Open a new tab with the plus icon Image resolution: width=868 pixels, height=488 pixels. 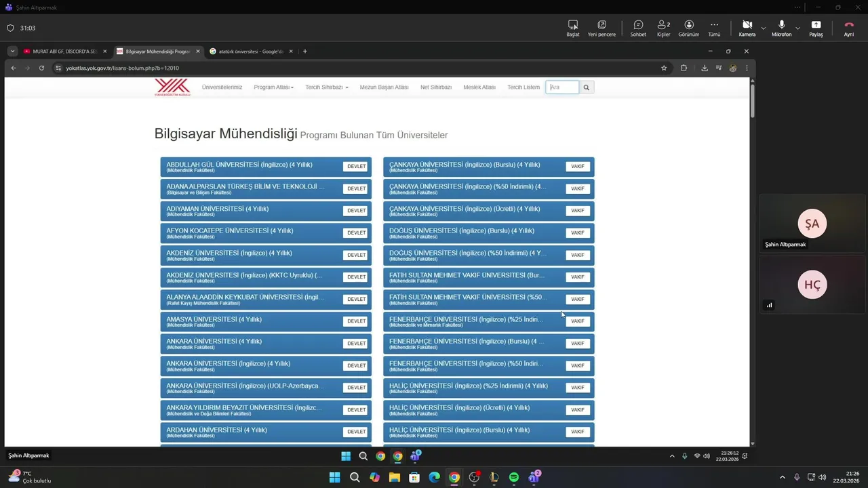[x=304, y=52]
